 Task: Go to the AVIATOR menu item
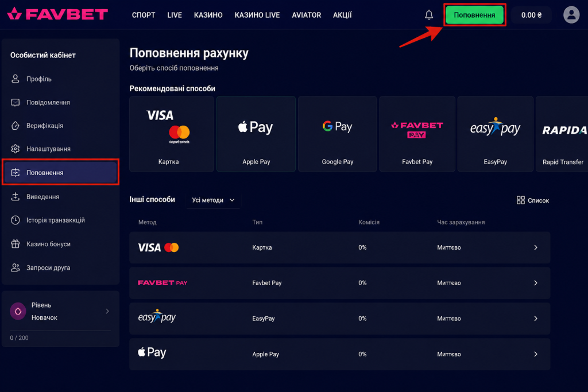point(307,15)
